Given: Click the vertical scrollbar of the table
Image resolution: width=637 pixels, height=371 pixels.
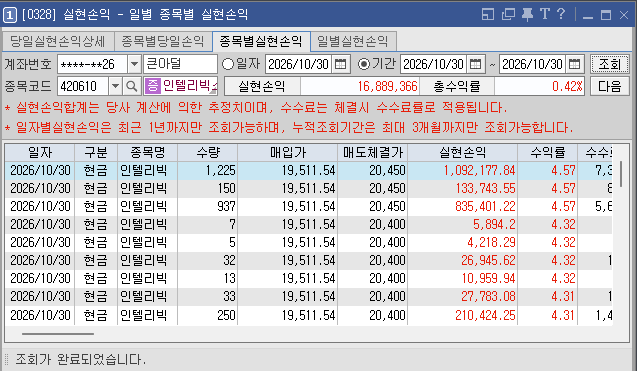Looking at the screenshot, I should click(621, 174).
